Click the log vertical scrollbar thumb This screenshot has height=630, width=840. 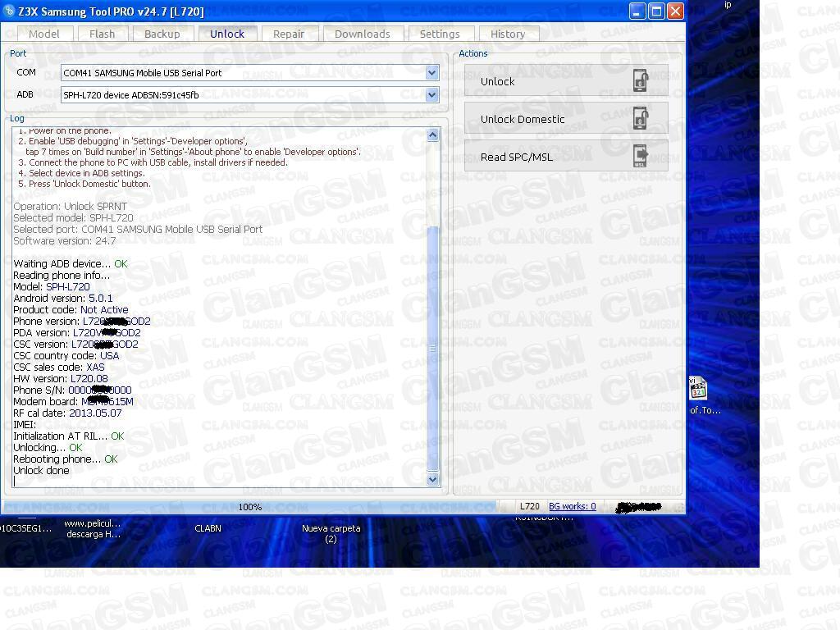433,348
